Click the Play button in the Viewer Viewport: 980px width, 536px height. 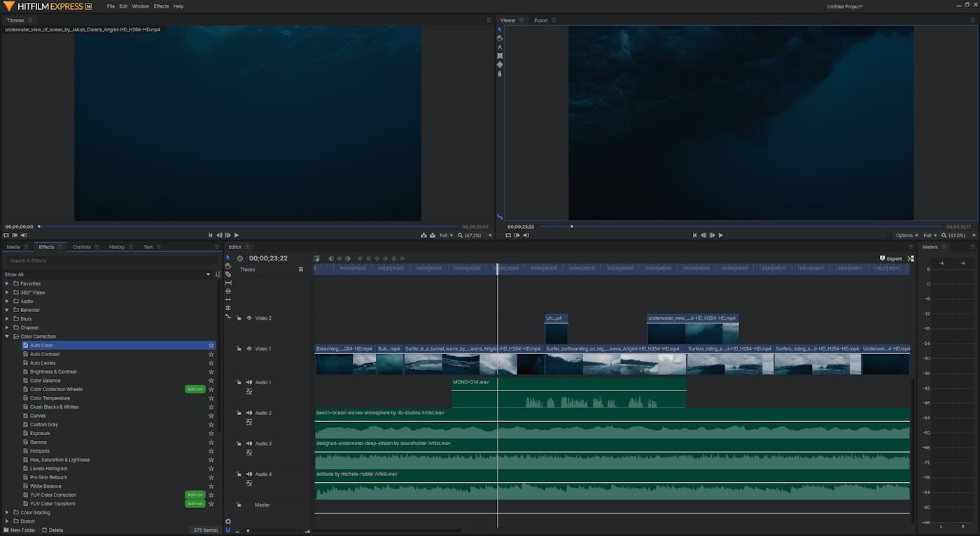point(721,236)
